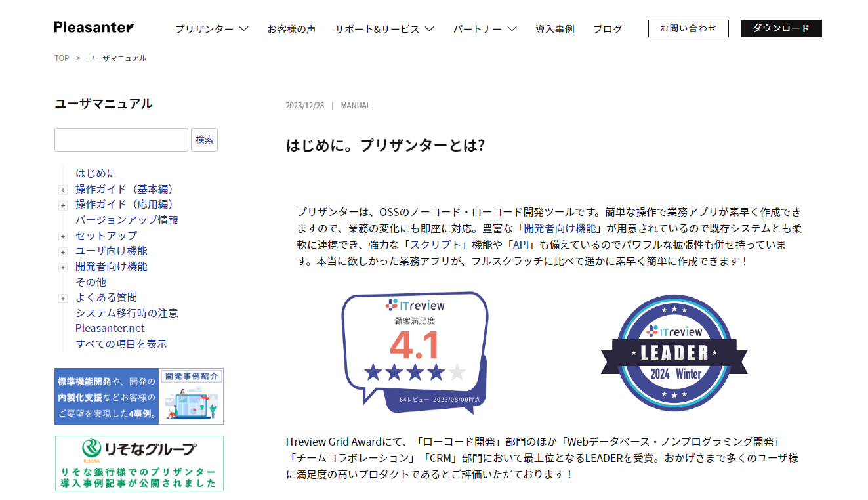Click the ユーザマニュアル sidebar heading

[104, 104]
